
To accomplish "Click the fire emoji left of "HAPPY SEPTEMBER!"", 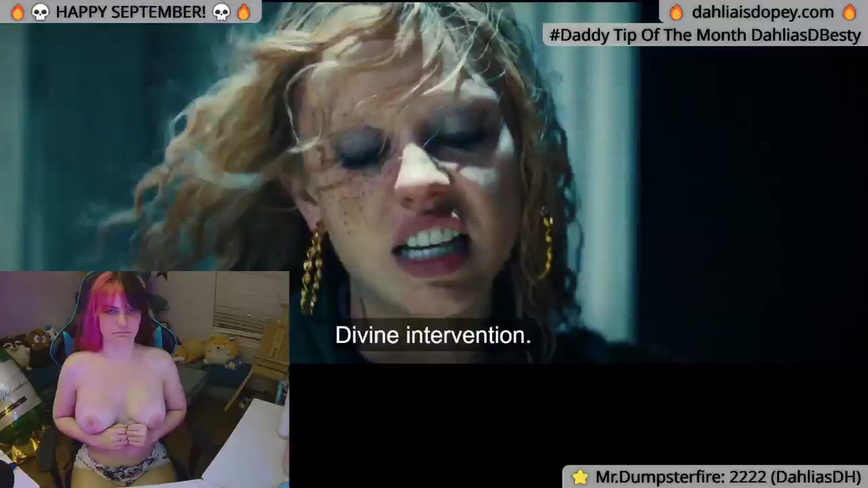I will pyautogui.click(x=17, y=12).
